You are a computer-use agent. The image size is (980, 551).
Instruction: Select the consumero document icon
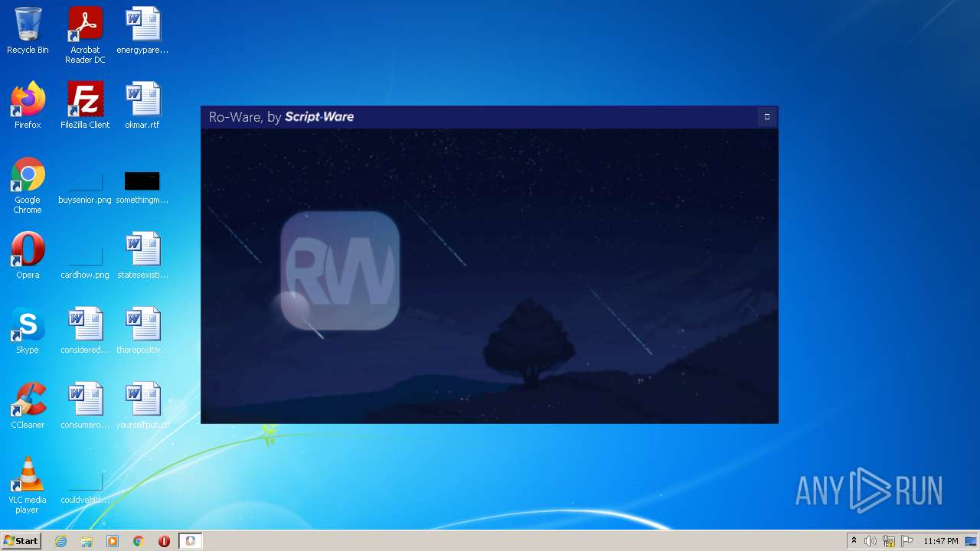coord(85,406)
